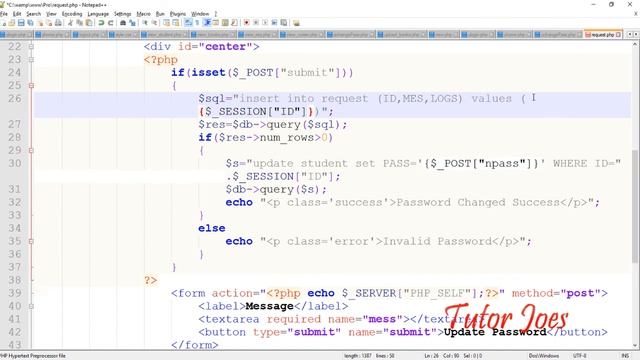
Task: Toggle the Word Wrap toolbar icon
Action: pos(188,23)
